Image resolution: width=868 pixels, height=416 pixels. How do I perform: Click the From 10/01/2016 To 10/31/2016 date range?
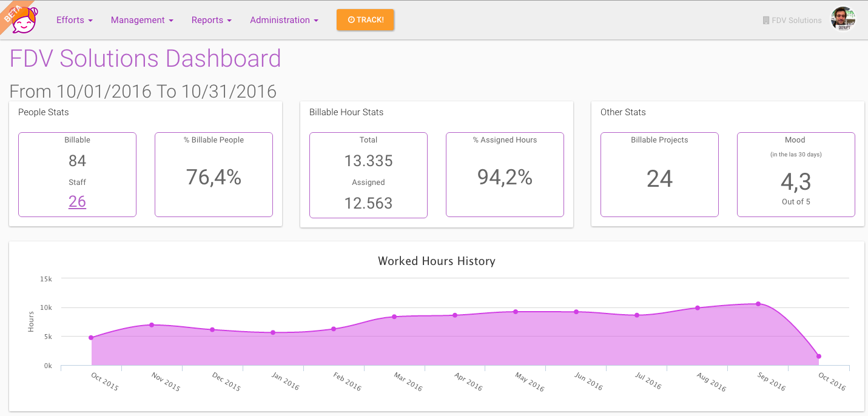143,91
